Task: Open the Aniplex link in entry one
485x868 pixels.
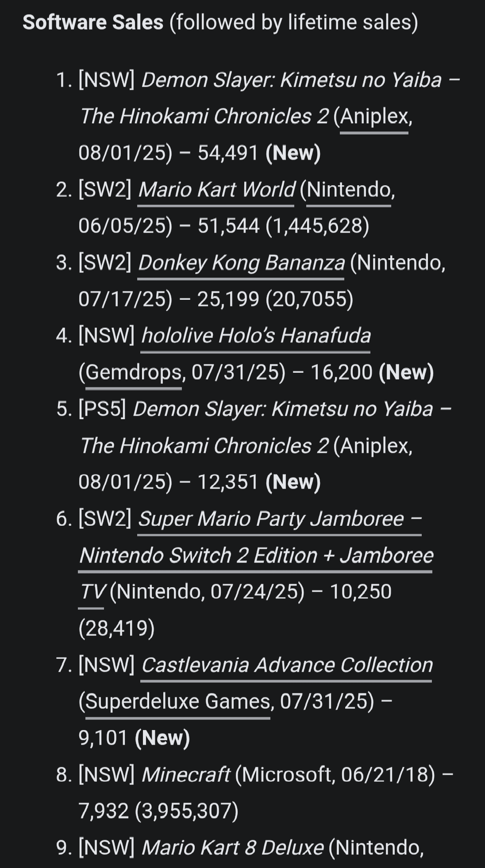Action: [x=374, y=117]
